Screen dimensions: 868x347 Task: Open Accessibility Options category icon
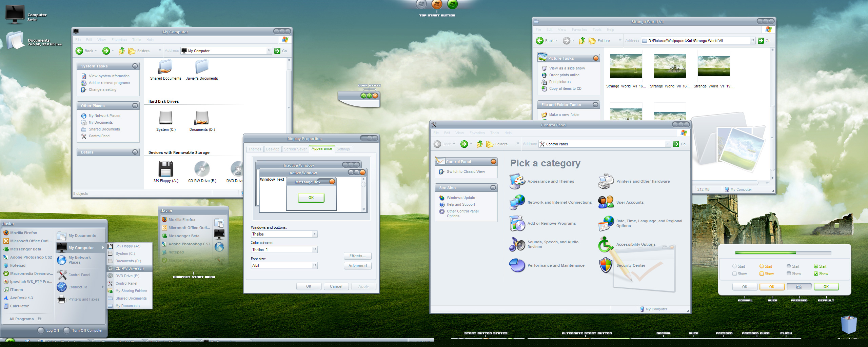tap(606, 244)
